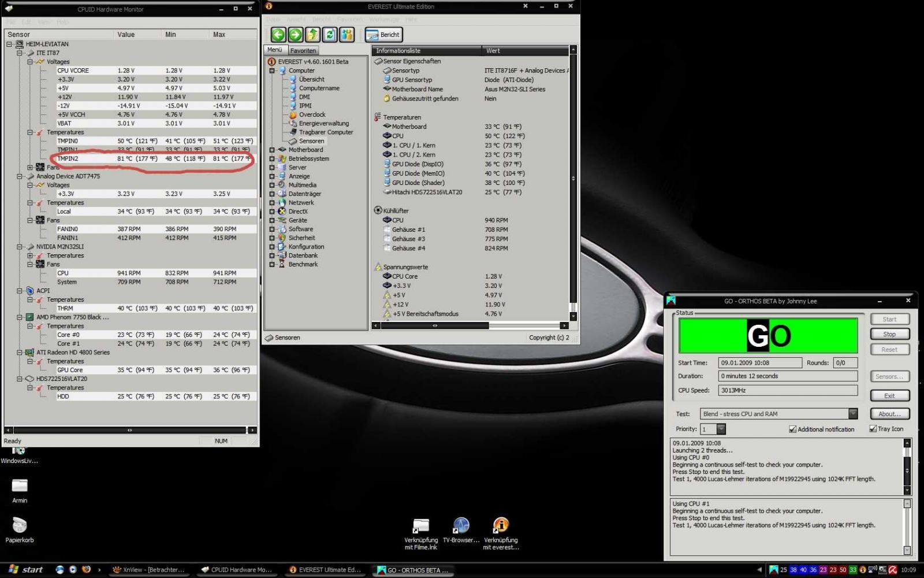Click the horizontal scrollbar in Hardware Monitor
Image resolution: width=924 pixels, height=578 pixels.
[129, 430]
